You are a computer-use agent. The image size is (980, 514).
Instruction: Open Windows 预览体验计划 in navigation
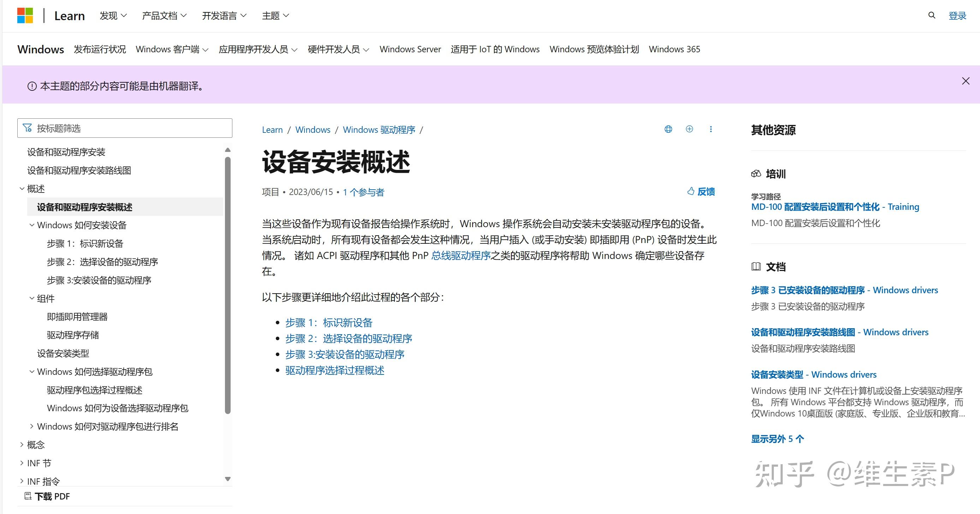pos(594,49)
